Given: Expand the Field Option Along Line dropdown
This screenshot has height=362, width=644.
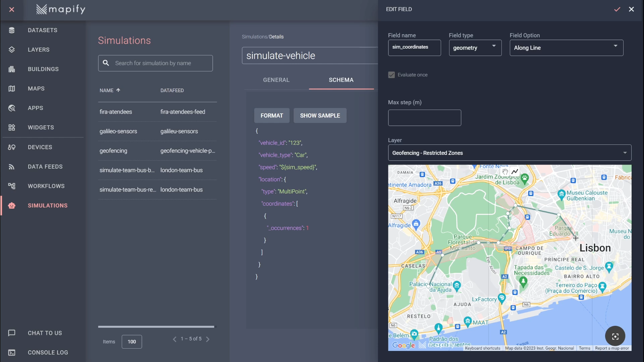Looking at the screenshot, I should coord(566,48).
